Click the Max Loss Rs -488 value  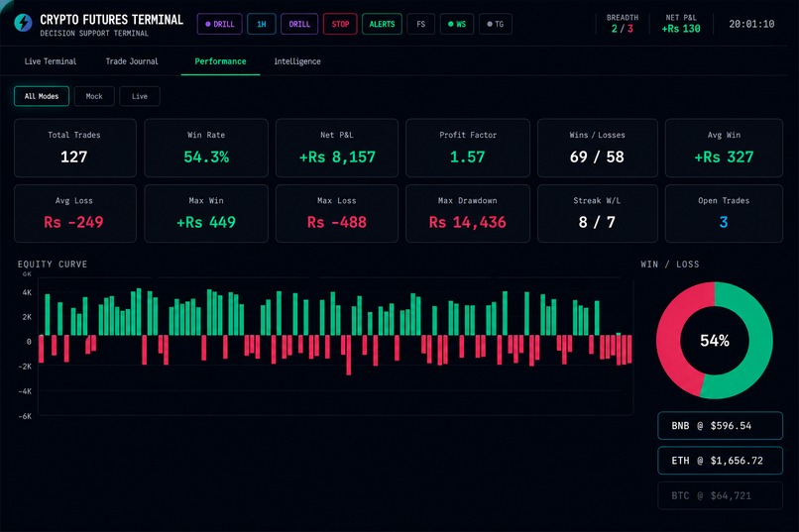coord(337,223)
